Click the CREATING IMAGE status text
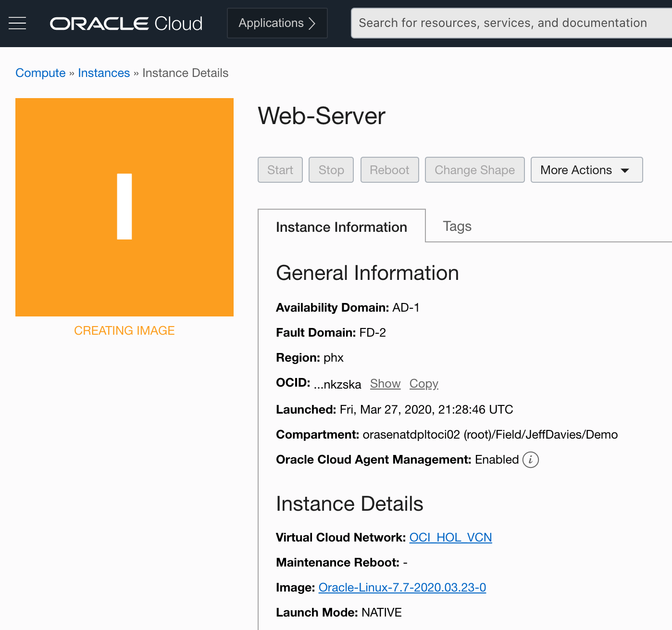The height and width of the screenshot is (630, 672). 124,331
